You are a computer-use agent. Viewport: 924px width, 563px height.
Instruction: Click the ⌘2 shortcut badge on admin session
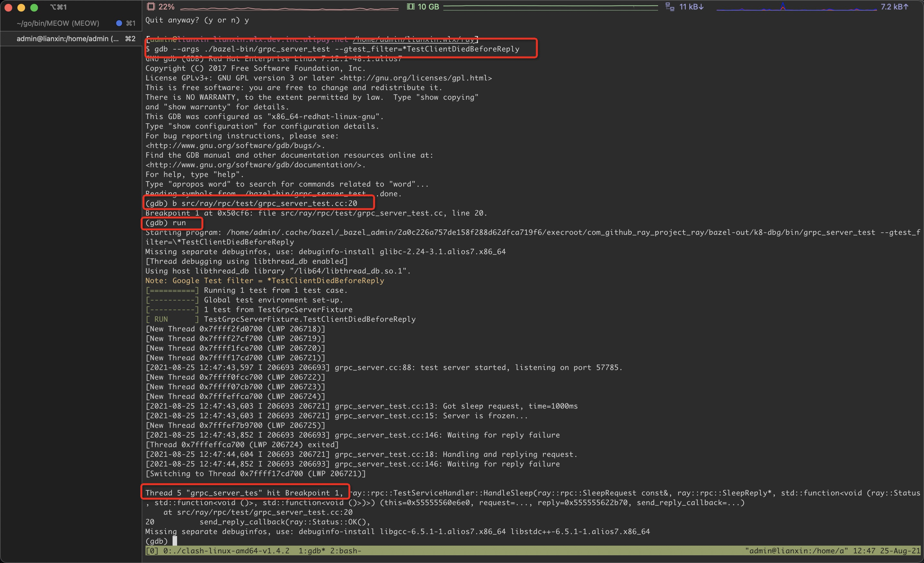(x=130, y=38)
